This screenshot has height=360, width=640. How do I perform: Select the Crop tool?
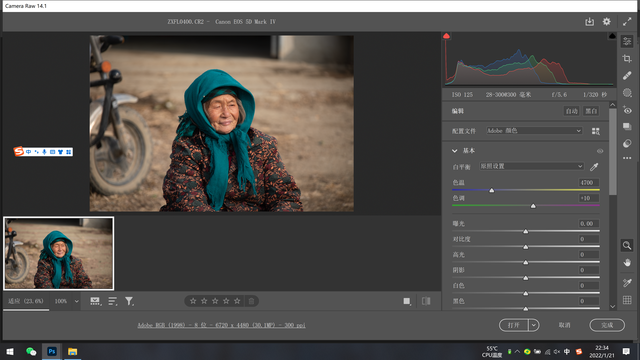coord(627,59)
